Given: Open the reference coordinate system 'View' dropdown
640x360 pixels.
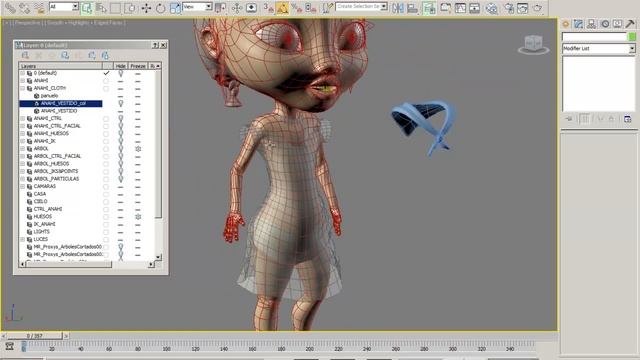Looking at the screenshot, I should coord(209,7).
